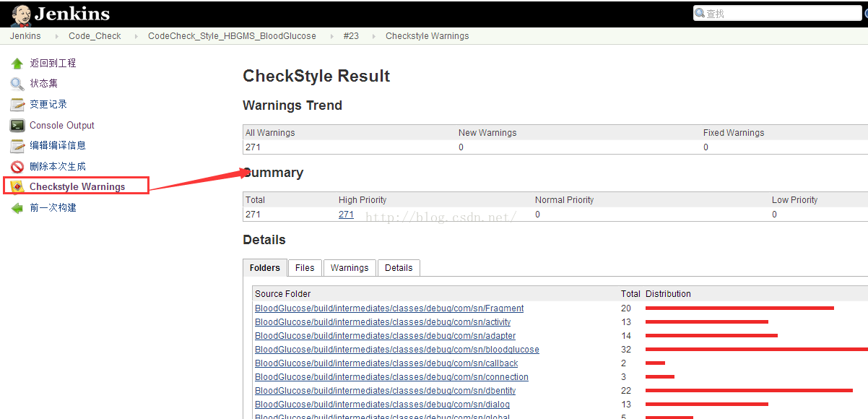Click the Normal Priority column label
The image size is (868, 419).
click(x=564, y=200)
